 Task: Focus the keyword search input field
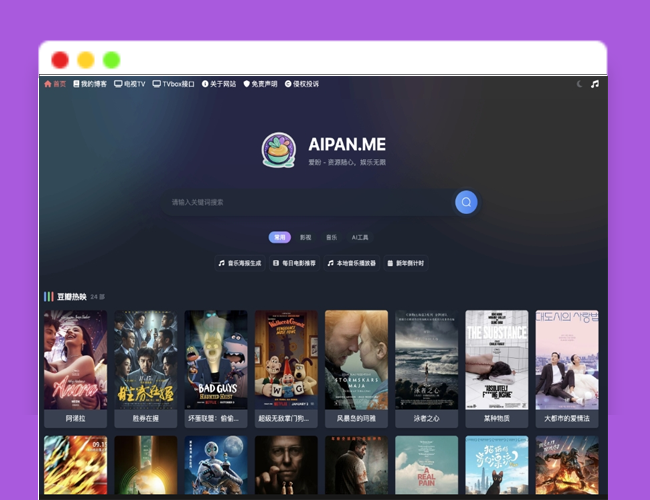click(x=310, y=202)
